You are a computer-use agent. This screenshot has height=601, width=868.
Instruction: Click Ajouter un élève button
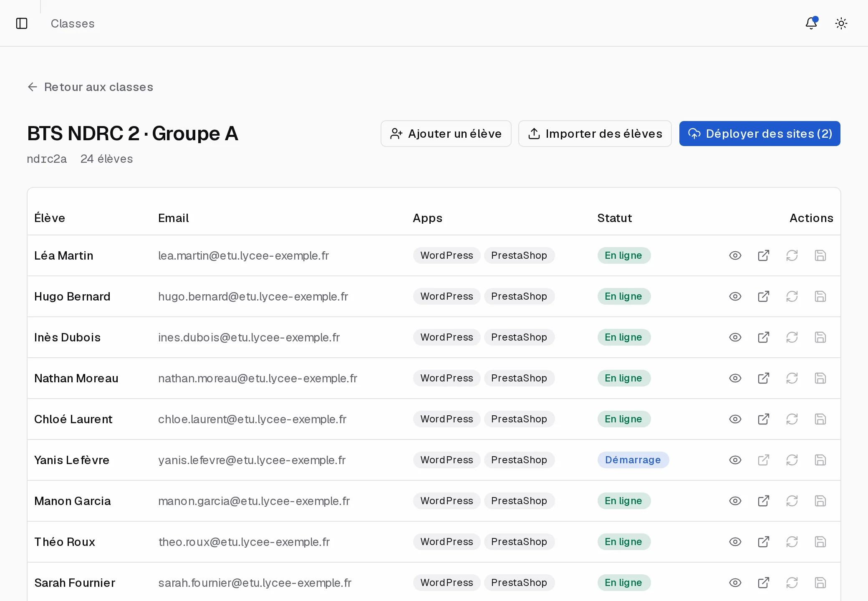coord(446,134)
